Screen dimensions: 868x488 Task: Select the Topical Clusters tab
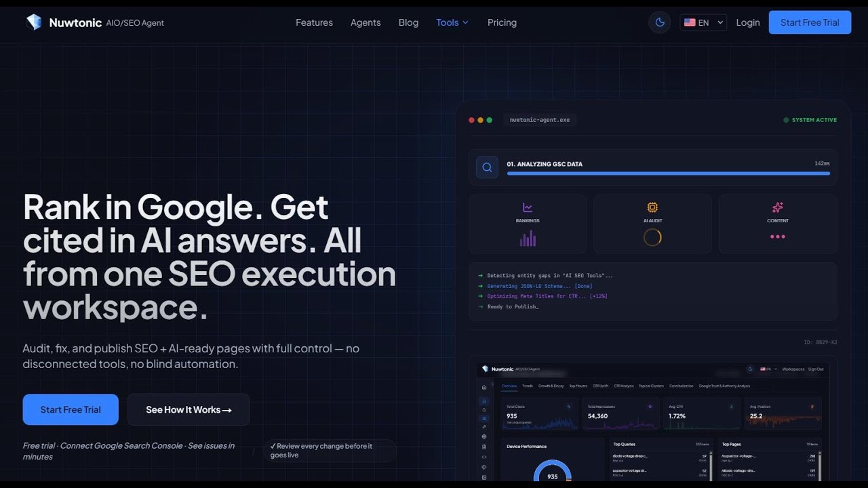[651, 386]
